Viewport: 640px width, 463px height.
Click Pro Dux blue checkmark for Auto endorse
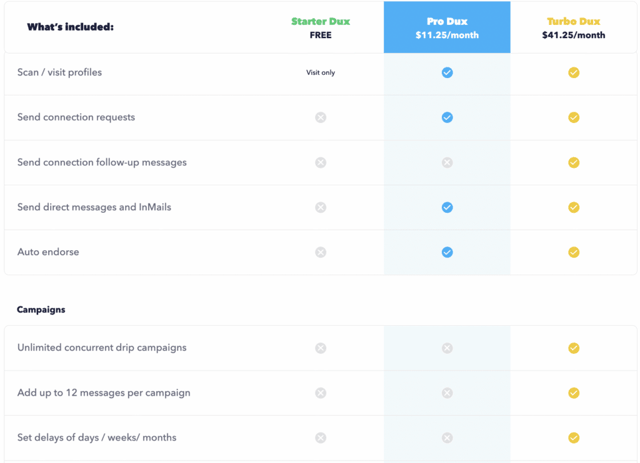point(447,252)
